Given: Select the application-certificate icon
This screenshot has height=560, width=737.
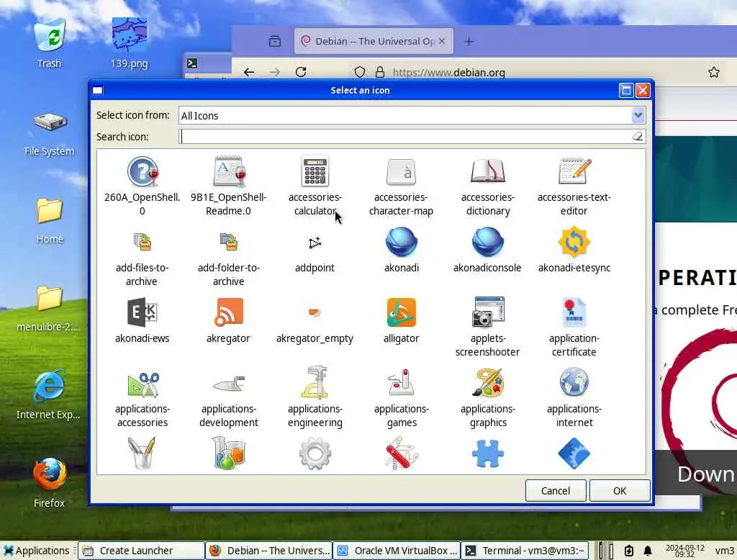Looking at the screenshot, I should tap(574, 312).
